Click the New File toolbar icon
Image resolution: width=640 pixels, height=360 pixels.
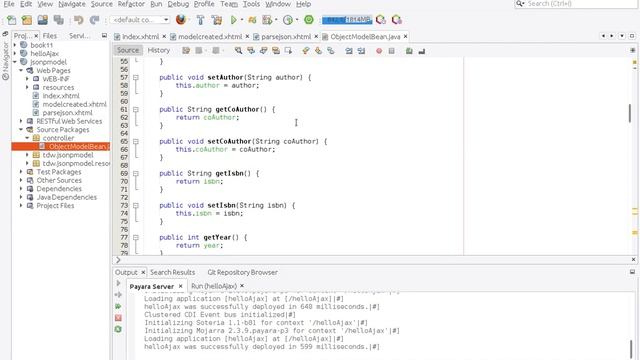[x=11, y=20]
